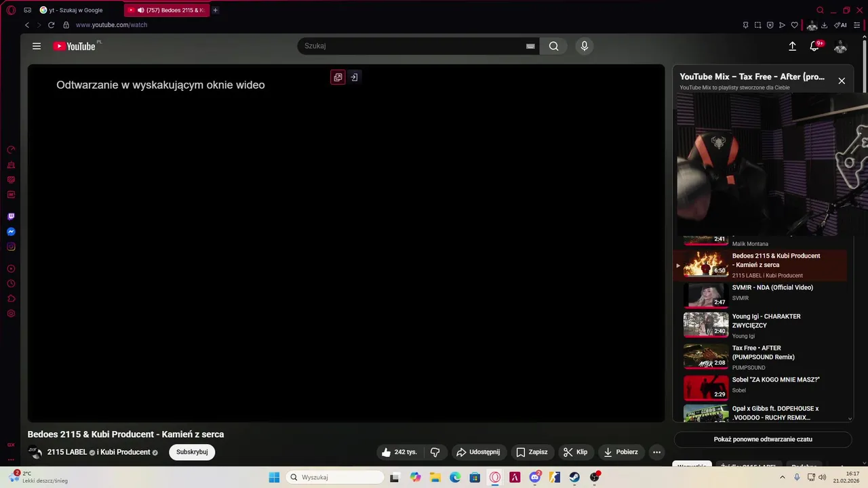
Task: Open a new browser tab with plus
Action: pos(216,10)
